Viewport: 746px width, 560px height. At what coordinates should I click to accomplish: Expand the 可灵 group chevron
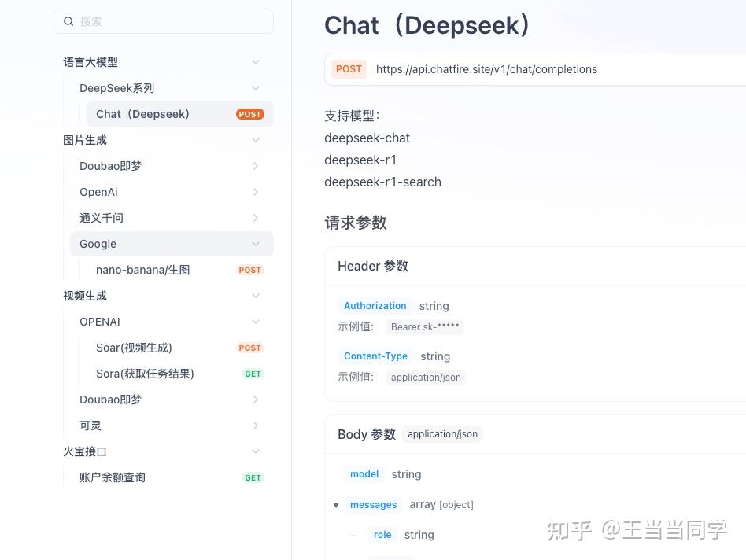(x=256, y=426)
